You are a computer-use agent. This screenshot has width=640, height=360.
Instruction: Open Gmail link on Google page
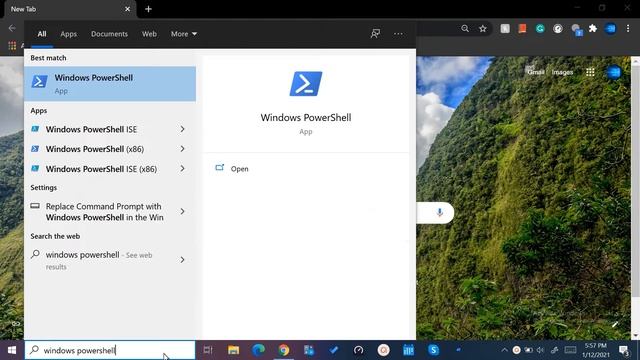[x=535, y=72]
